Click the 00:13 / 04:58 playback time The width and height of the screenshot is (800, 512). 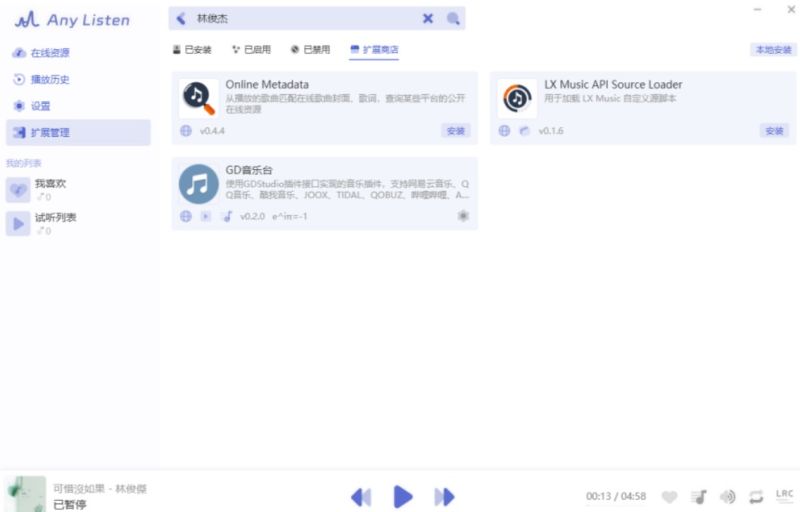tap(616, 496)
